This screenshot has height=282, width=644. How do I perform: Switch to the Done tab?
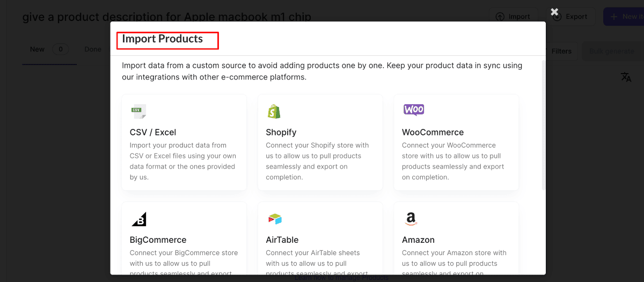click(93, 49)
